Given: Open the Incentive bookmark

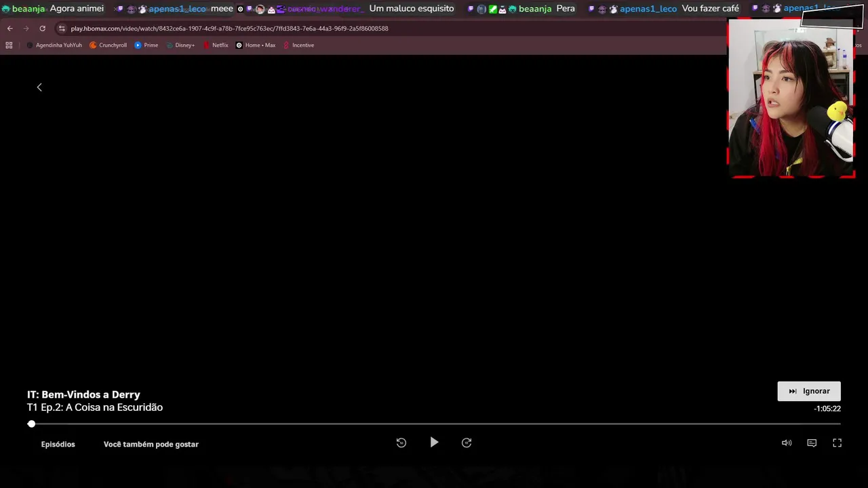Looking at the screenshot, I should [x=298, y=45].
